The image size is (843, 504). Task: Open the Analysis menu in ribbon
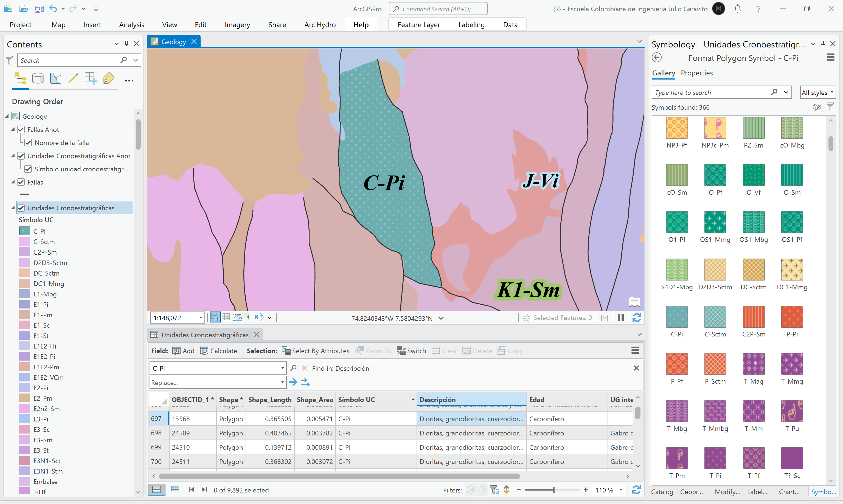130,24
